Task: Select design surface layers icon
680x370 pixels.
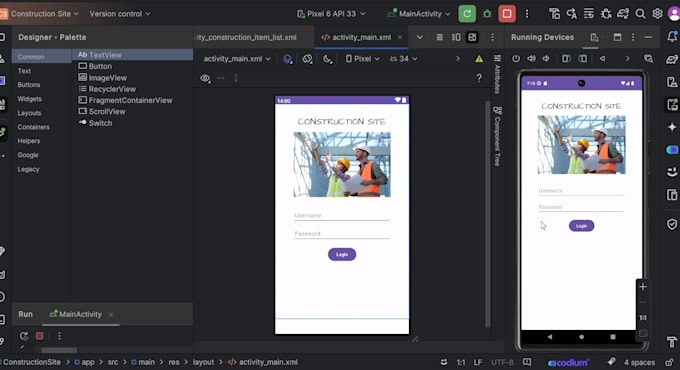Action: coord(288,59)
